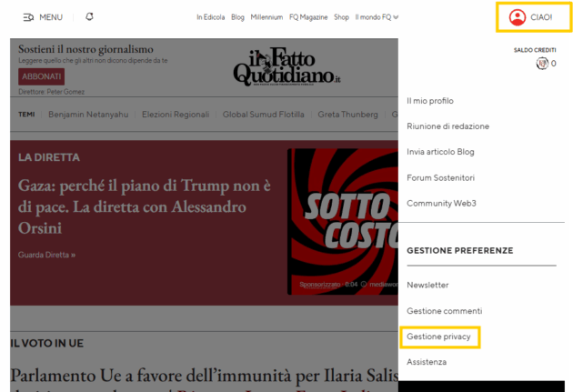Screen dimensions: 573x392
Task: Open the hamburger MENU icon
Action: (x=28, y=17)
